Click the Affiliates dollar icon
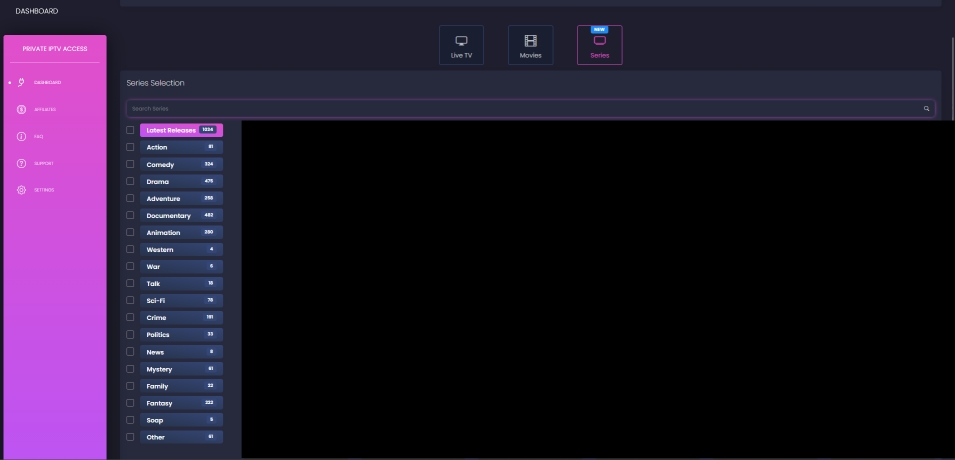The width and height of the screenshot is (955, 460). (21, 109)
